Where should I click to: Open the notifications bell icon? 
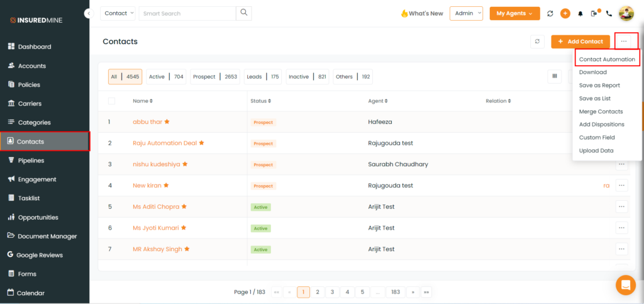point(580,13)
